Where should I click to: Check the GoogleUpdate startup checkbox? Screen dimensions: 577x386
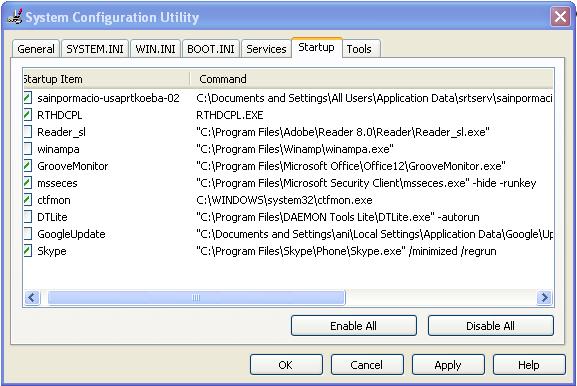(x=28, y=234)
